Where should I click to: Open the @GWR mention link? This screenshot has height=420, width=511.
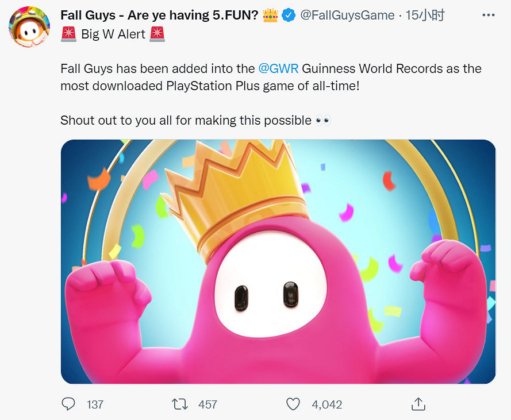(278, 68)
